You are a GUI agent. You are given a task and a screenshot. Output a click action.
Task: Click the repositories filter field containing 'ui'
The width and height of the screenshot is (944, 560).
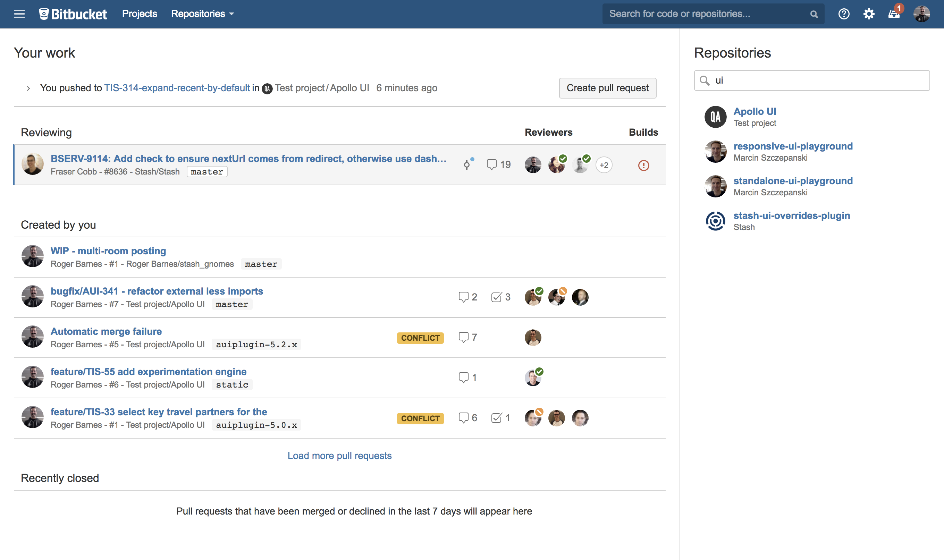(x=811, y=80)
